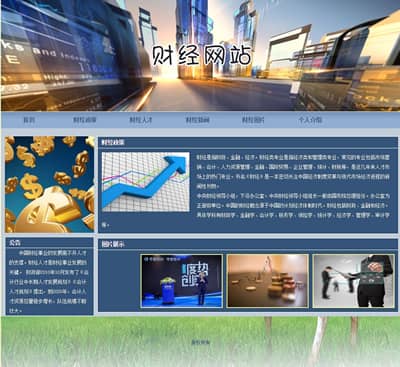Viewport: 400px width, 367px height.
Task: Click the 公告 panel heading
Action: click(x=15, y=242)
